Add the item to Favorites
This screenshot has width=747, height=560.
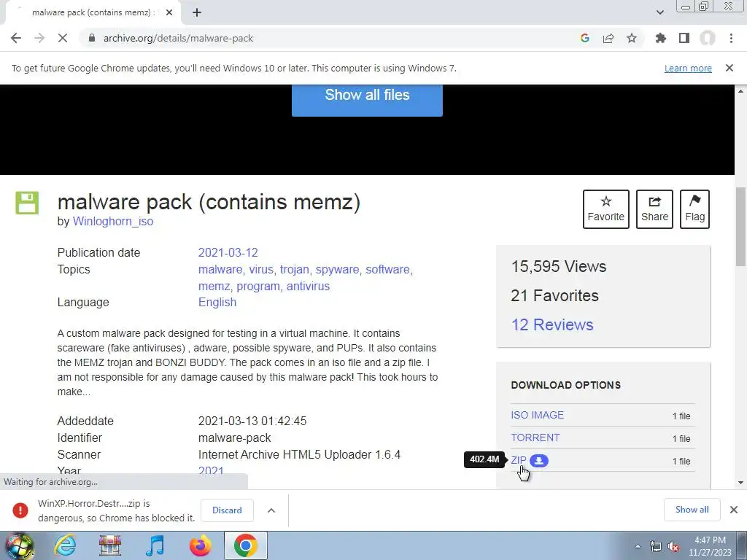[606, 209]
